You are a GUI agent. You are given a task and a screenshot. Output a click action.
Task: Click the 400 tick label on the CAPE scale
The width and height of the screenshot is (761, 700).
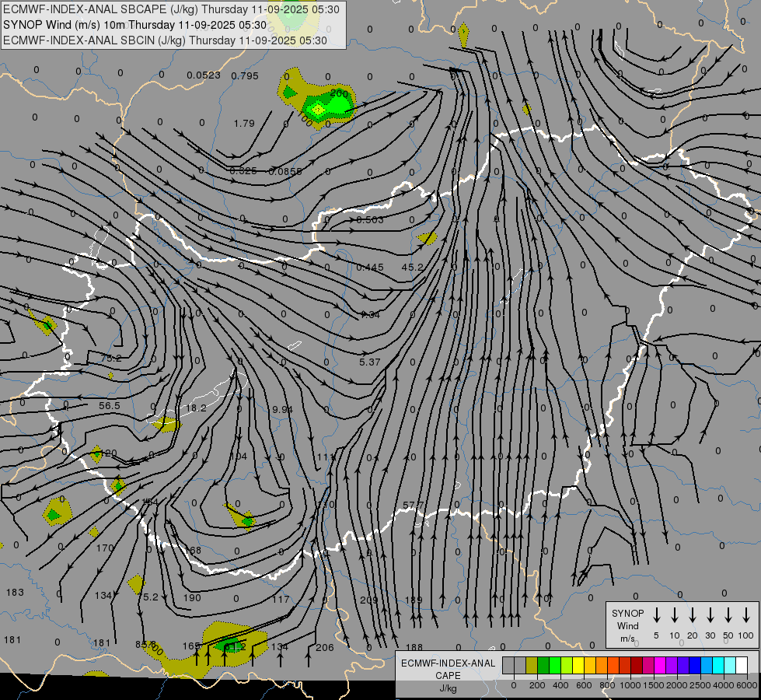560,685
